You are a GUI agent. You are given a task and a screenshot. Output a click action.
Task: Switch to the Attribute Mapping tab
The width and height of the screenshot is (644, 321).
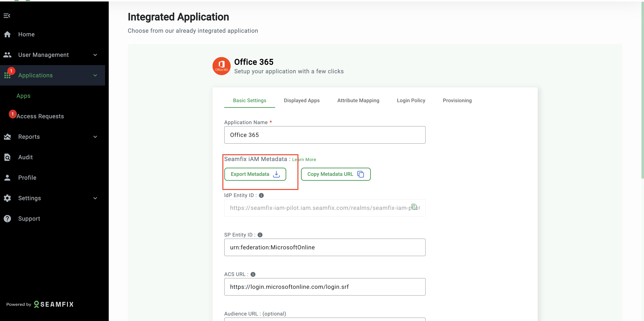[358, 100]
